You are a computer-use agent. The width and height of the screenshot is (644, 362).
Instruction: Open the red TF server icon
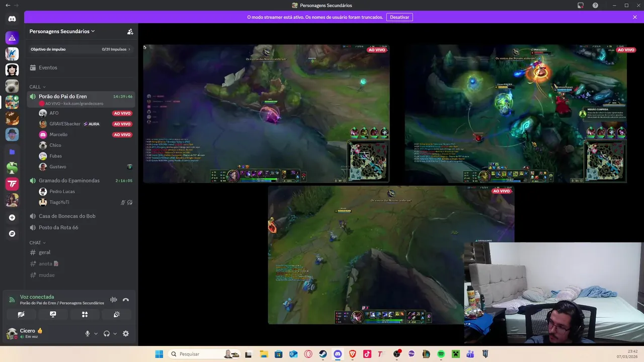[12, 184]
